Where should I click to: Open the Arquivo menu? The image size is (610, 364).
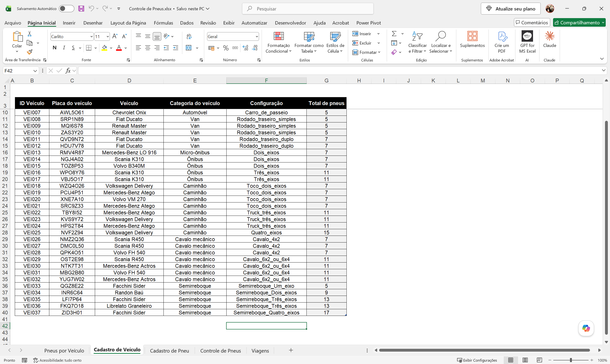13,23
